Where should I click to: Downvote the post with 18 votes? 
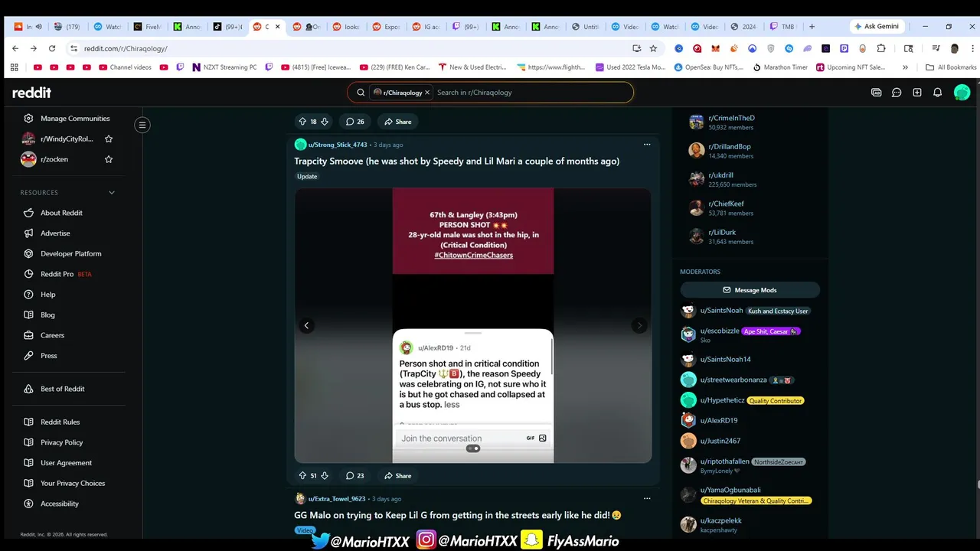point(325,122)
